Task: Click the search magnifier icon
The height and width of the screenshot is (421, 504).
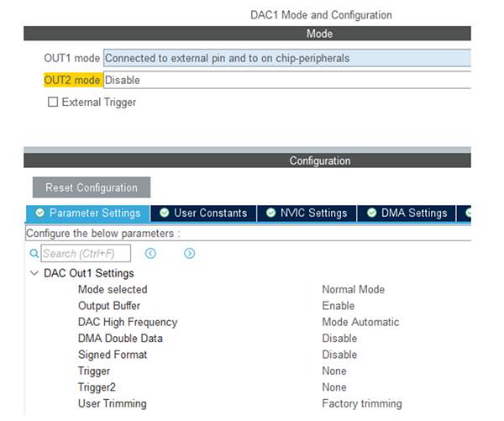Action: pos(34,253)
